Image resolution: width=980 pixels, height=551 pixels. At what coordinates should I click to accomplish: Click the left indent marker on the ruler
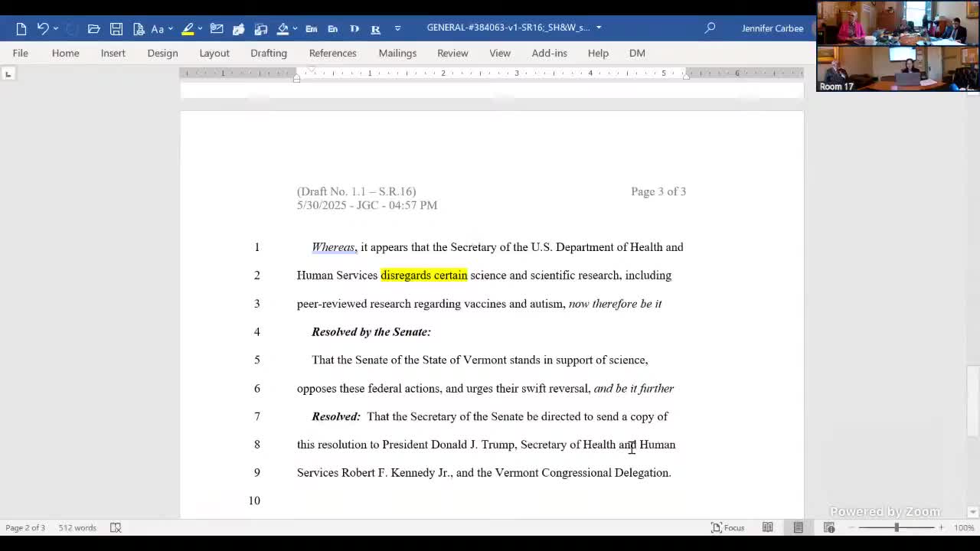(296, 77)
